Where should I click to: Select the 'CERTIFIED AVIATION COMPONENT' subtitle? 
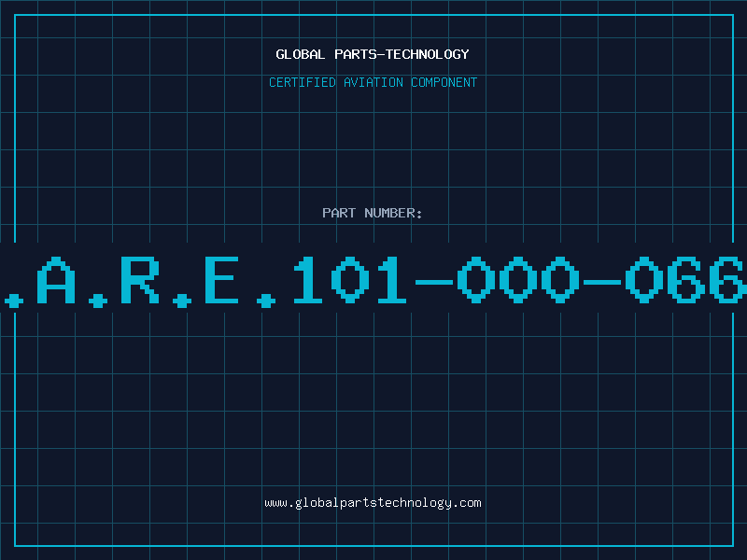pos(373,82)
